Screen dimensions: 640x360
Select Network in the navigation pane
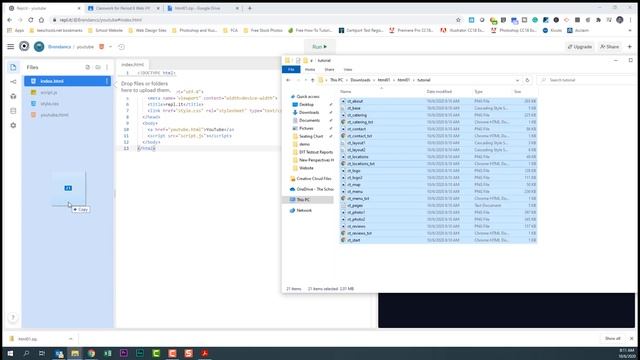pos(304,211)
